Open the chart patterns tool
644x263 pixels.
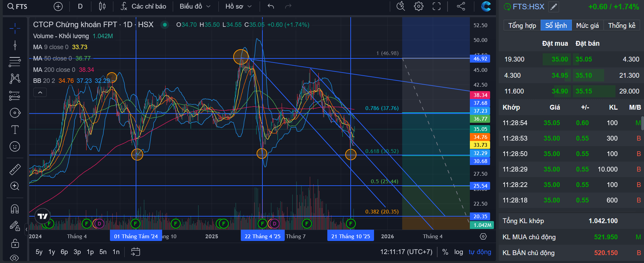15,79
